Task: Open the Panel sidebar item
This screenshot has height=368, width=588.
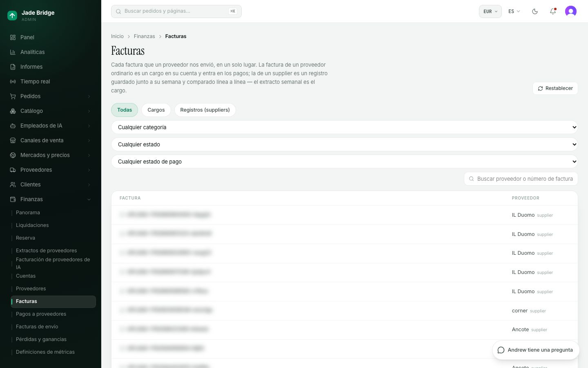Action: [x=51, y=37]
